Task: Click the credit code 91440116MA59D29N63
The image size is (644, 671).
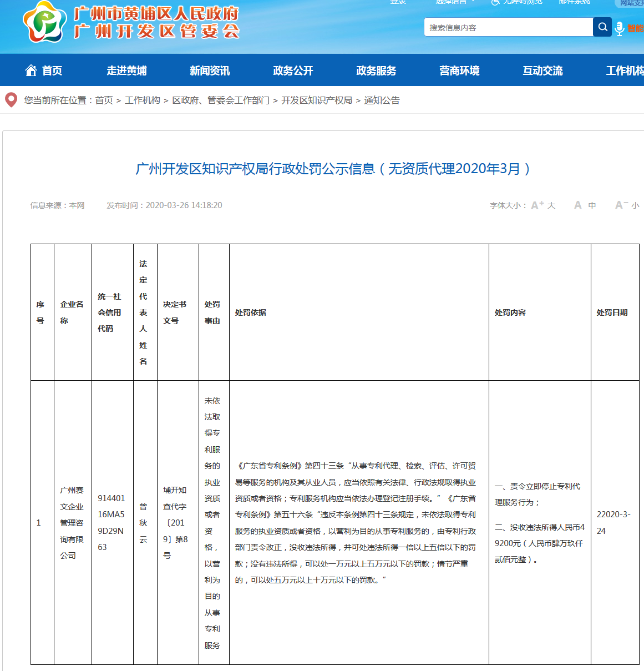Action: coord(111,523)
